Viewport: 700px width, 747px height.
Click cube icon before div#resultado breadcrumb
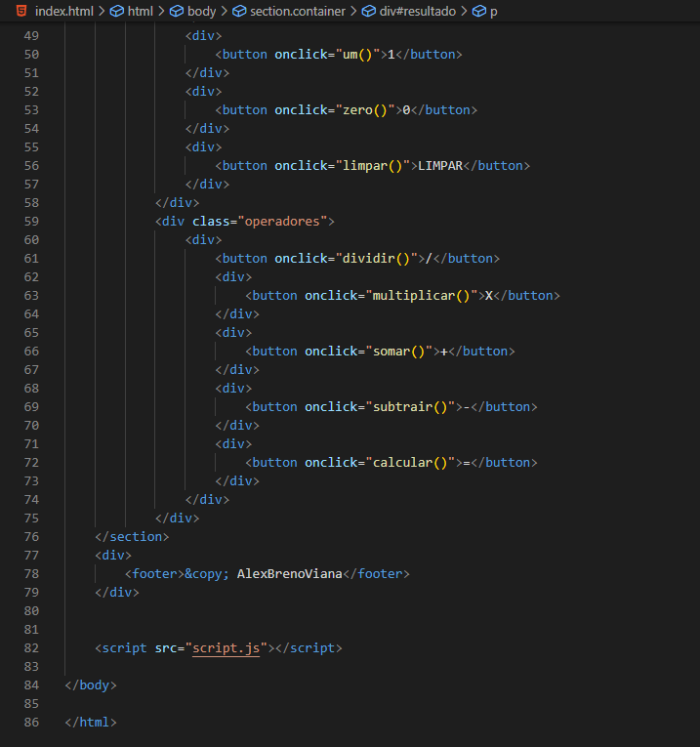tap(369, 11)
